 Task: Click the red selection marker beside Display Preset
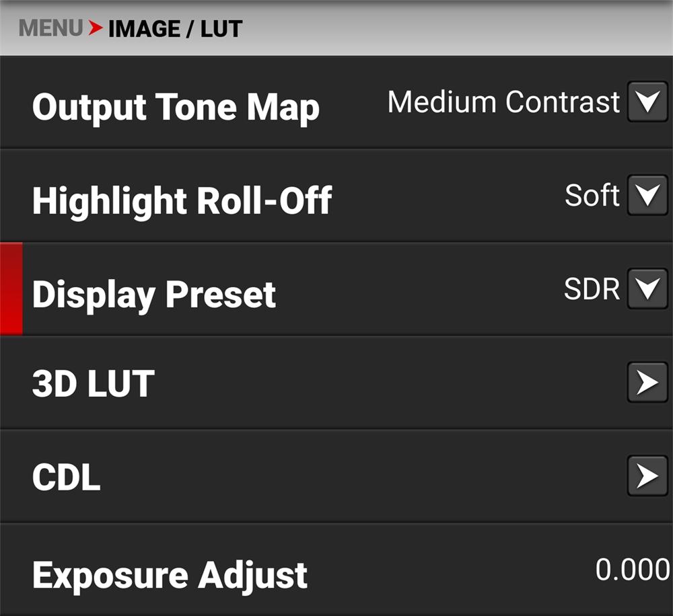(11, 289)
